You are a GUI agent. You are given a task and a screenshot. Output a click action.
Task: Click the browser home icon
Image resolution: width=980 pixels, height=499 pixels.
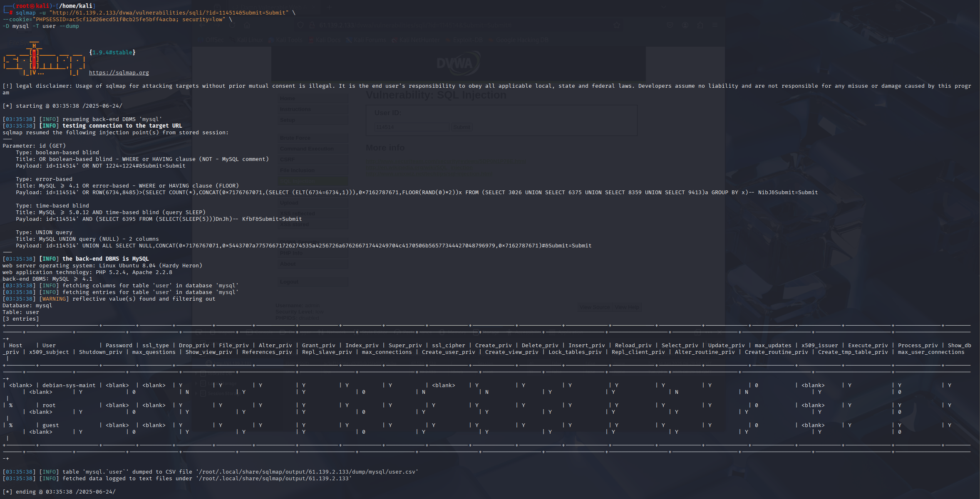click(x=247, y=25)
